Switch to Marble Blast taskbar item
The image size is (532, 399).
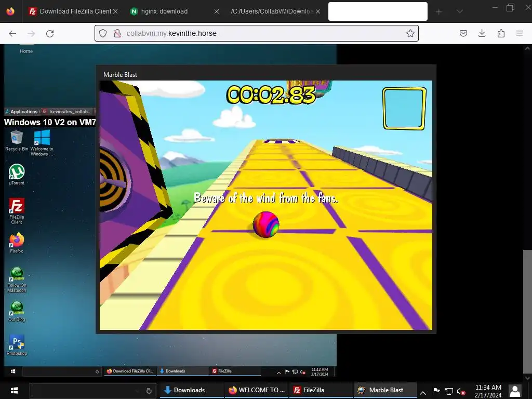(385, 390)
